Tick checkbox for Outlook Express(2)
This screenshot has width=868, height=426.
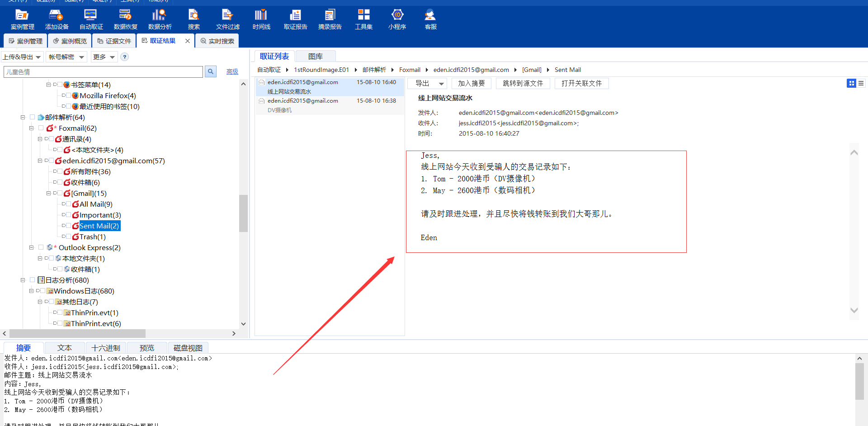(x=41, y=247)
